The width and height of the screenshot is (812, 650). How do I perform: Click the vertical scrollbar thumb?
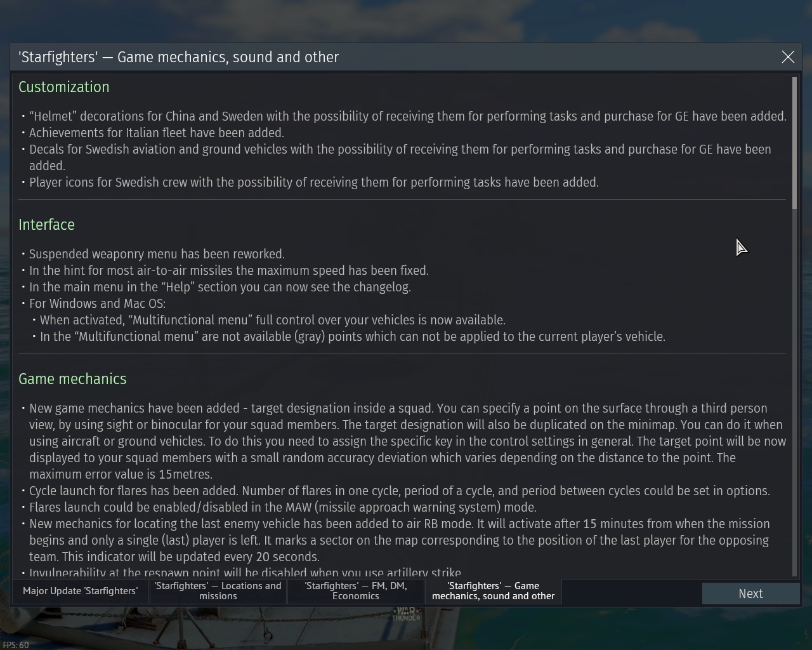click(795, 143)
